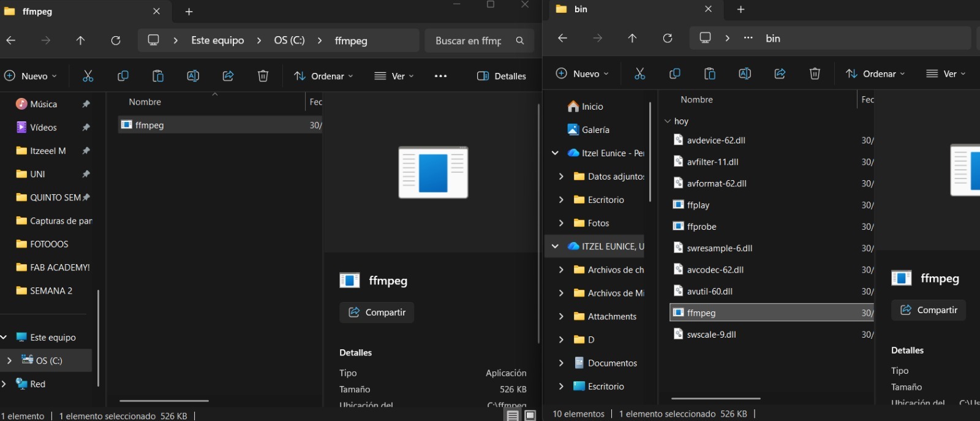Click the search magnifier in ffmpeg window
Image resolution: width=980 pixels, height=421 pixels.
[520, 40]
